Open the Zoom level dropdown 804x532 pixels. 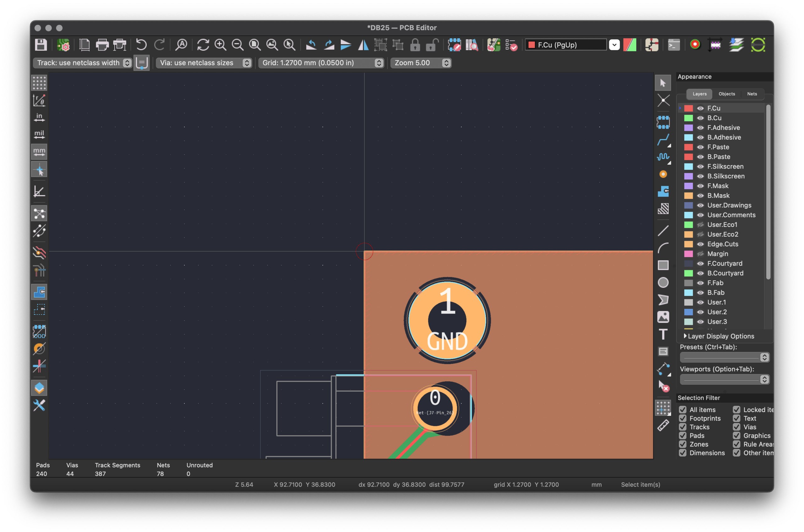421,63
